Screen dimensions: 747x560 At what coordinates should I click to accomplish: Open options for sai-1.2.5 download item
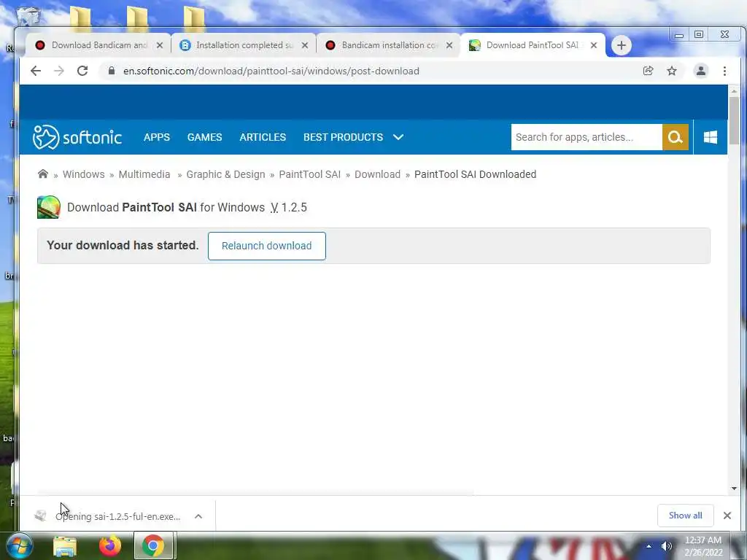198,516
